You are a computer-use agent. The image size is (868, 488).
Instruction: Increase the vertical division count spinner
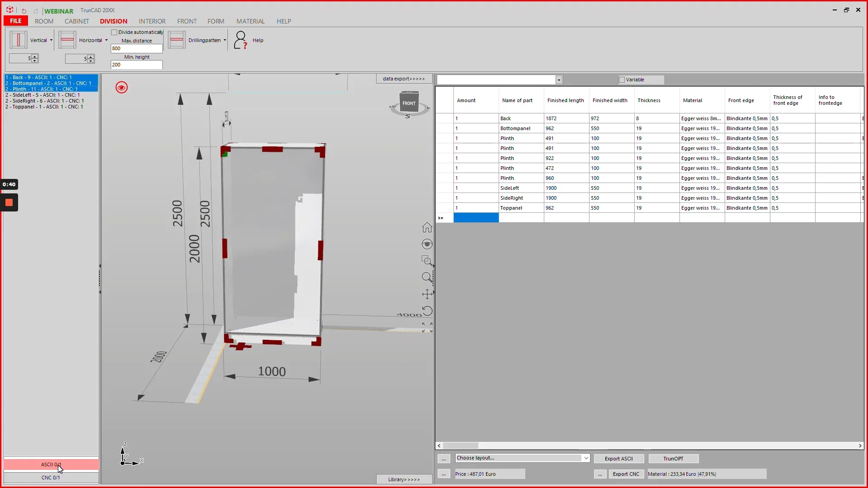click(x=35, y=56)
